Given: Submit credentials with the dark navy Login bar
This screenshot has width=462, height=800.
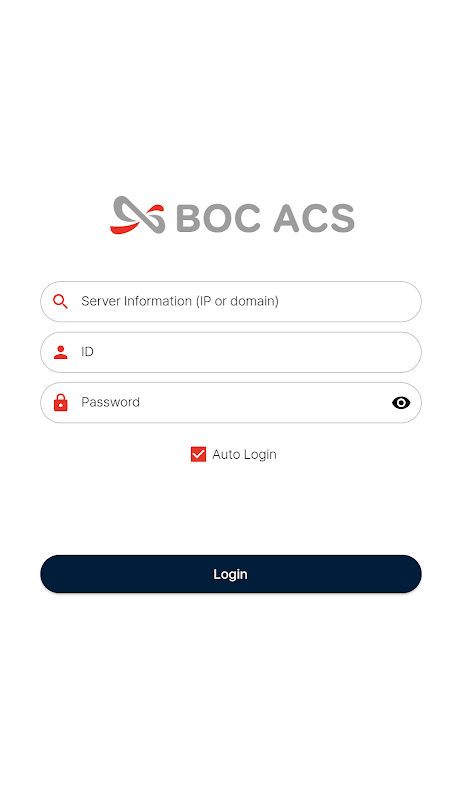Looking at the screenshot, I should point(231,574).
